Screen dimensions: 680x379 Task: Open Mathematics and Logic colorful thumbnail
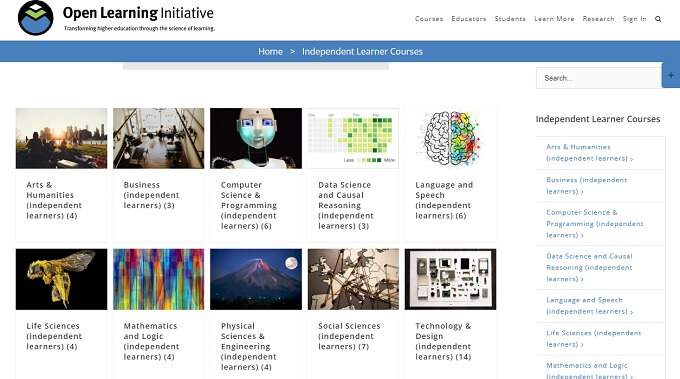(158, 279)
